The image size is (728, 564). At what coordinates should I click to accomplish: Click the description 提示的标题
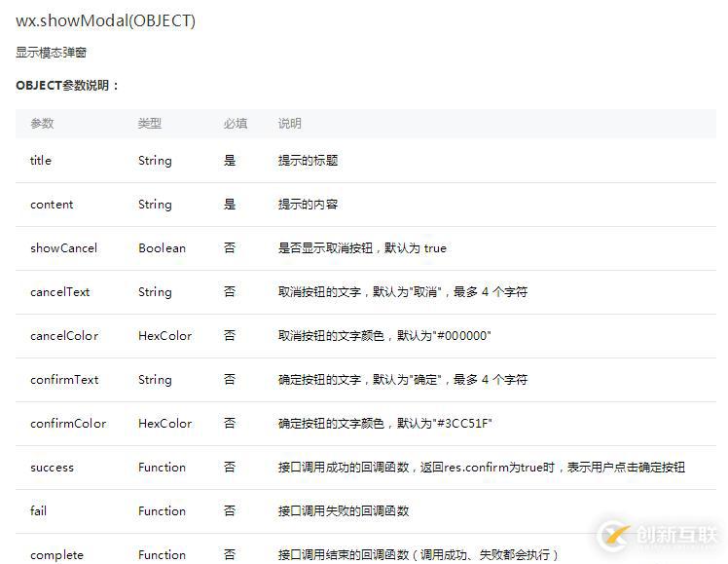click(308, 161)
